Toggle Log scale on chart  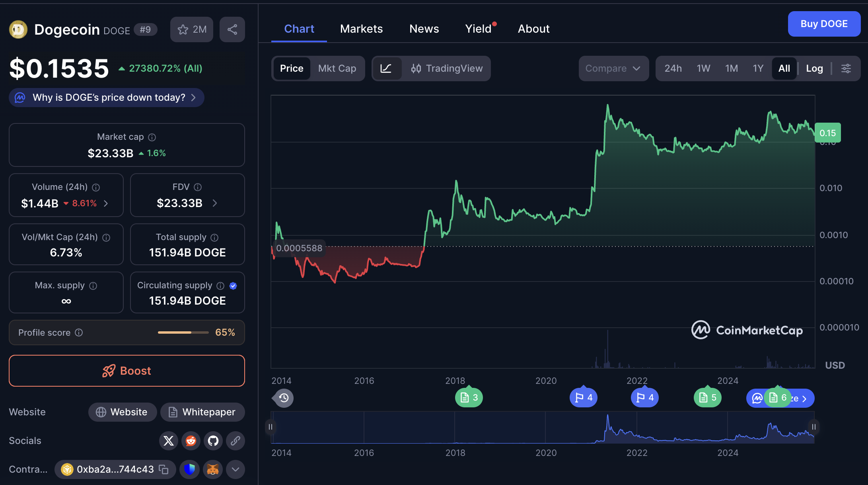click(x=814, y=68)
